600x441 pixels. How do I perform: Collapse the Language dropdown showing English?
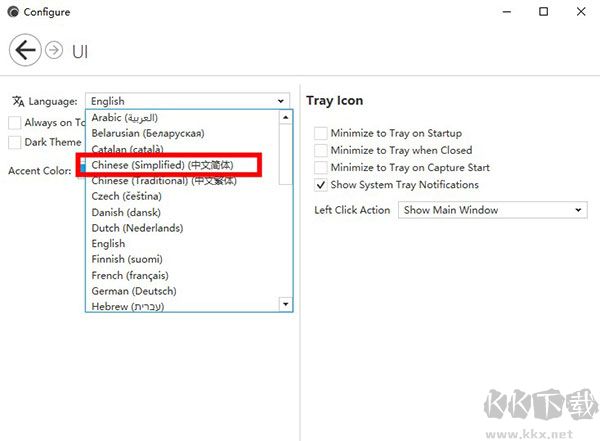coord(187,101)
